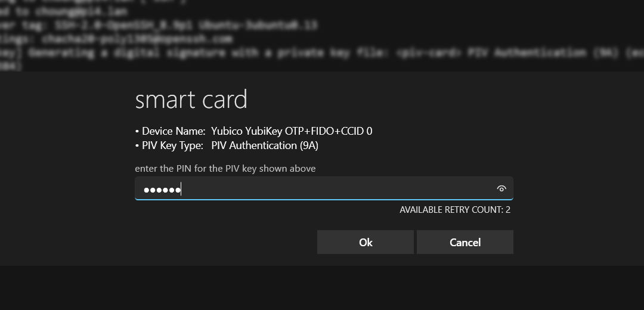Reveal the PIN with the eye icon
This screenshot has width=644, height=310.
click(501, 189)
